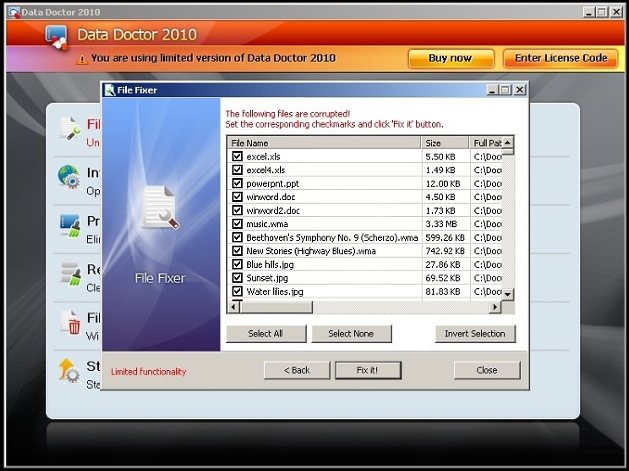Sort the list by File Name column
629x471 pixels.
point(323,143)
